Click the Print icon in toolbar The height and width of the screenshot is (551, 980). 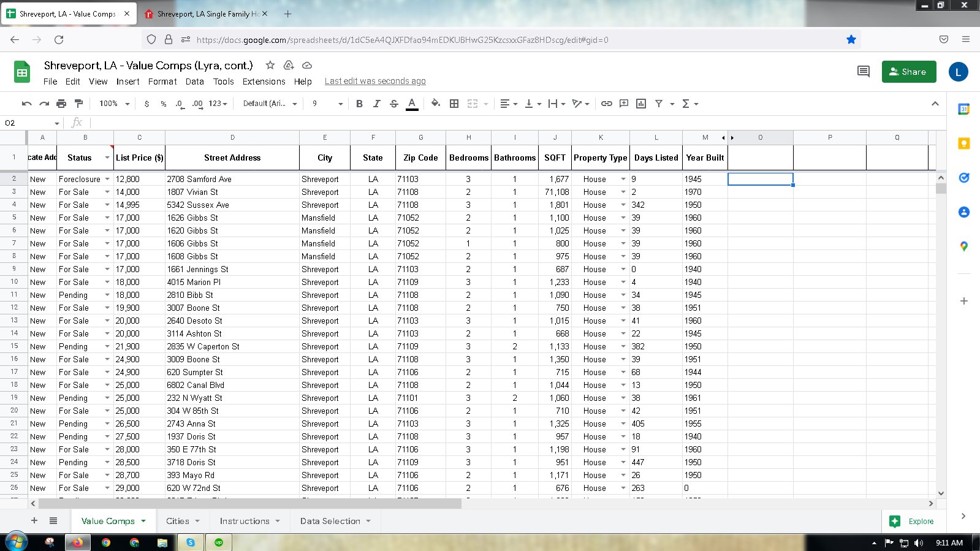click(x=61, y=104)
